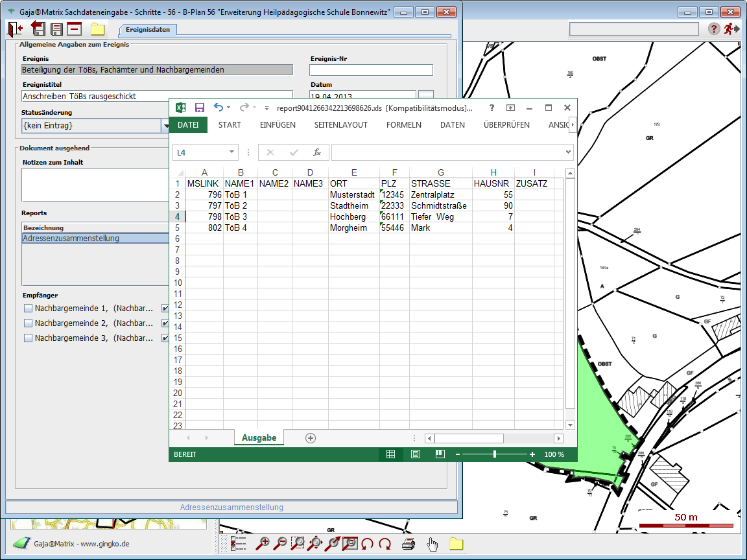Open the EINFÜGEN ribbon tab
The height and width of the screenshot is (560, 747).
(278, 125)
